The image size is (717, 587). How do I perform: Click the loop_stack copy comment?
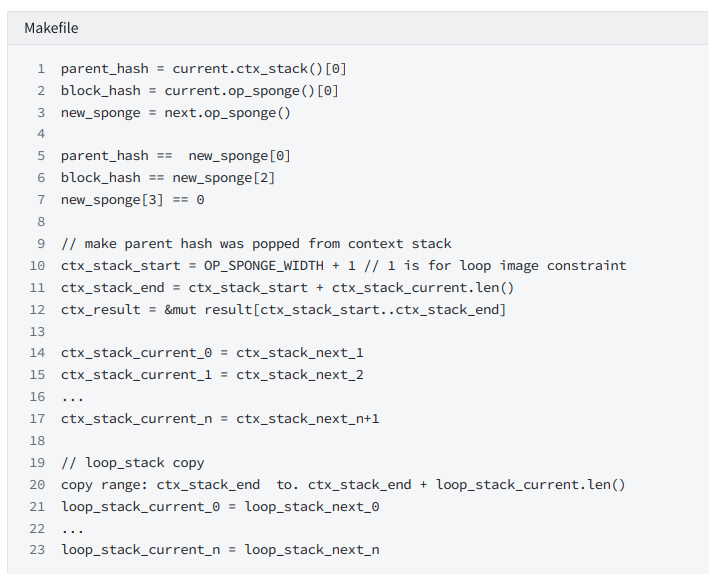coord(133,463)
